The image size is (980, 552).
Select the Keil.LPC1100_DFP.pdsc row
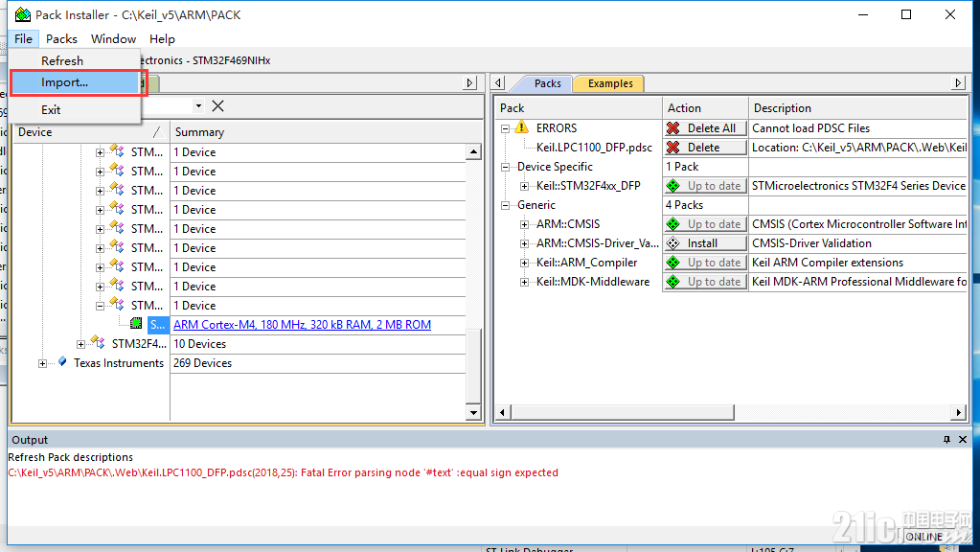[594, 148]
